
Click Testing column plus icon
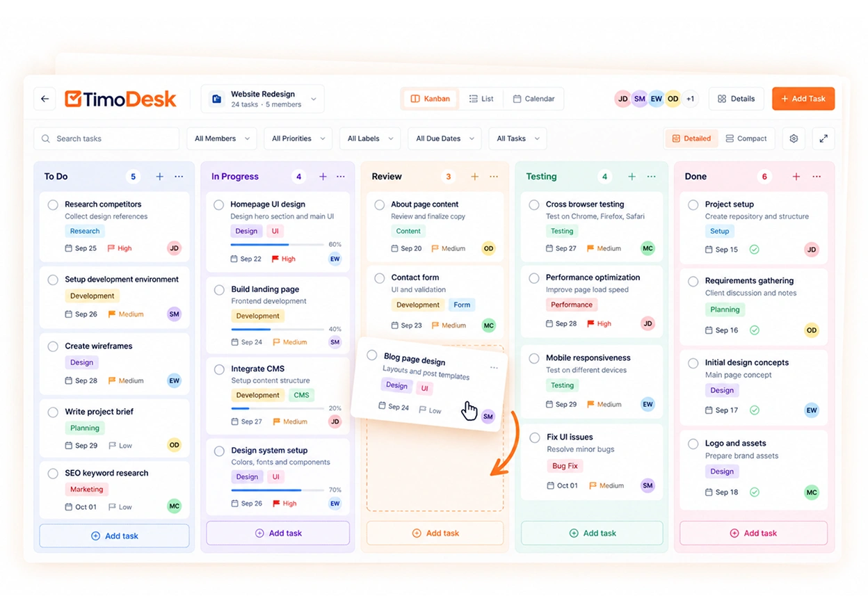tap(632, 177)
